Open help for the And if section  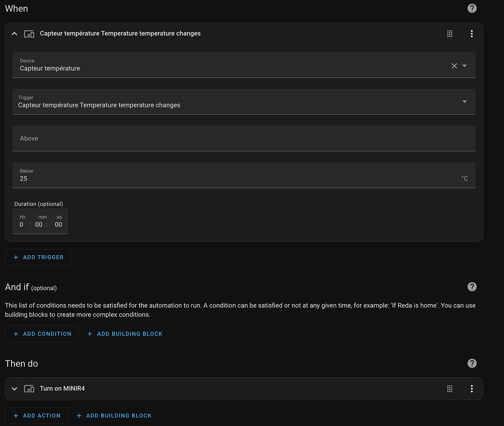(472, 287)
